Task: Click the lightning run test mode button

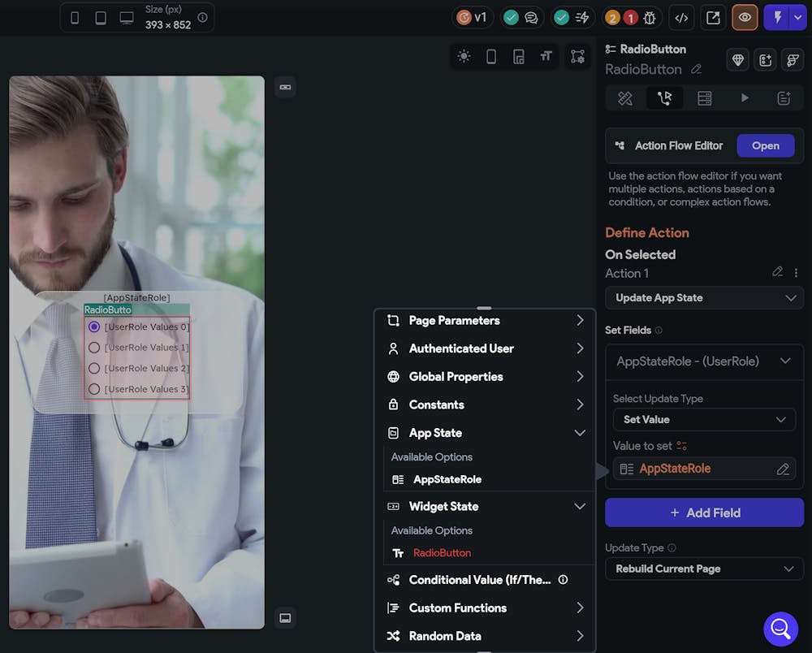Action: [777, 18]
